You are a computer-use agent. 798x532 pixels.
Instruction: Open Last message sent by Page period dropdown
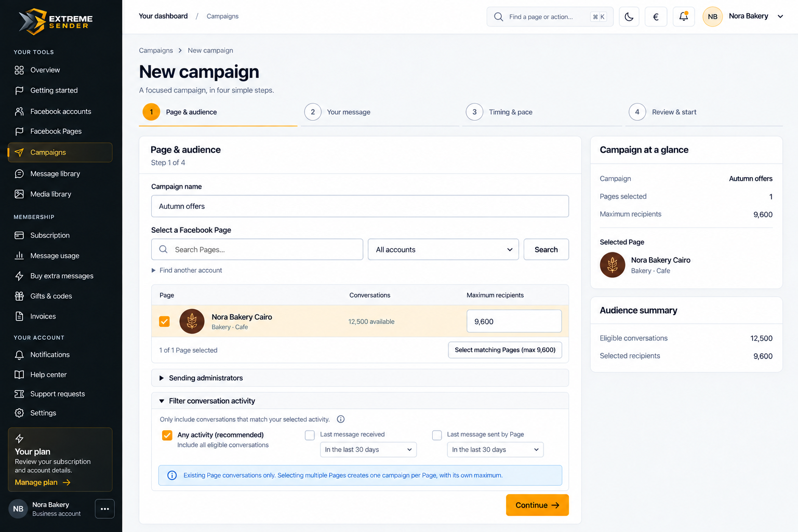(495, 449)
